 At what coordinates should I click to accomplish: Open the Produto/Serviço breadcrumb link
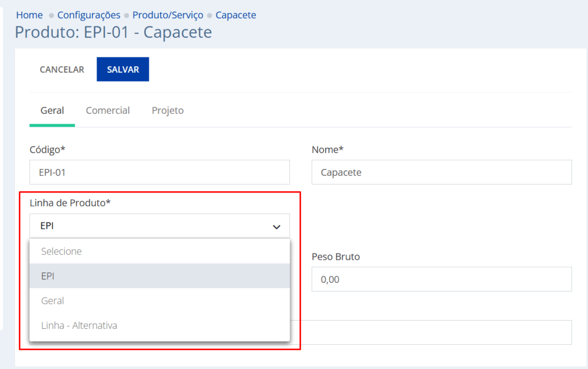(x=168, y=15)
